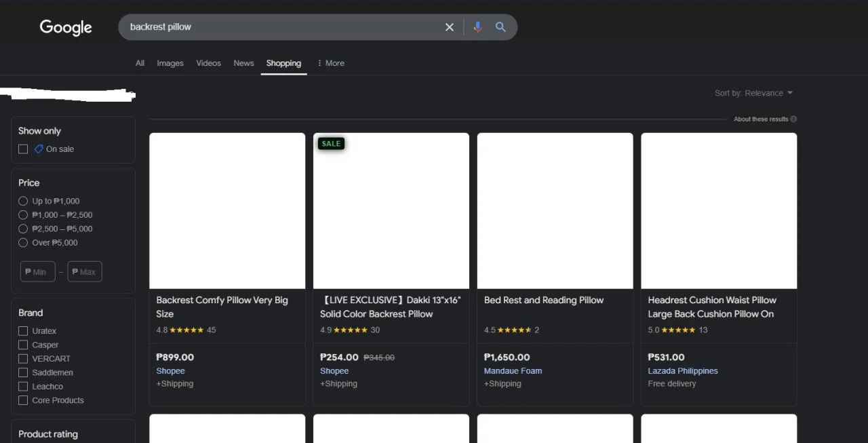The height and width of the screenshot is (443, 868).
Task: Click the Product rating filter heading
Action: (x=48, y=434)
